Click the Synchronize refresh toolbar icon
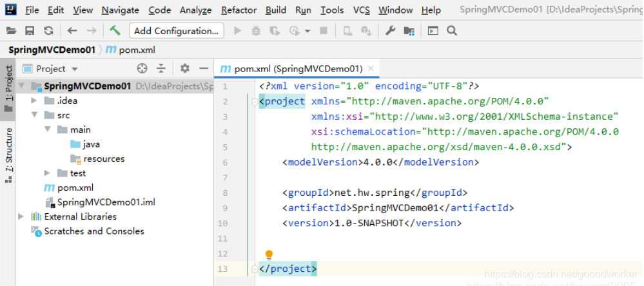The width and height of the screenshot is (644, 286). tap(49, 31)
